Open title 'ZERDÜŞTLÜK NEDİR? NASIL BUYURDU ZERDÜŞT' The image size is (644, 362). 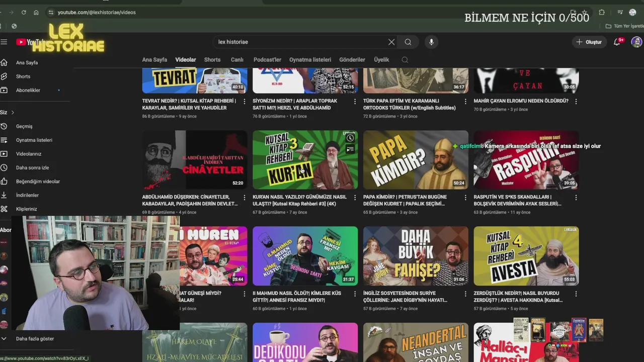tap(518, 296)
